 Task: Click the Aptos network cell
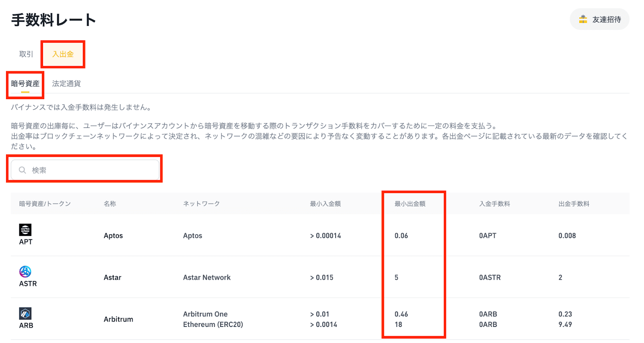tap(192, 236)
